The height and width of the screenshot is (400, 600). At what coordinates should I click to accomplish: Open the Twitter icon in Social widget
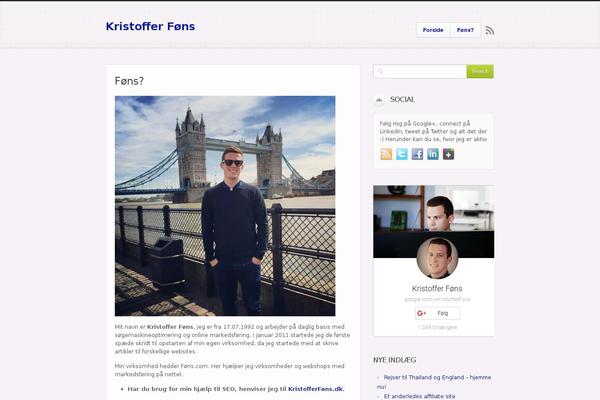[402, 154]
